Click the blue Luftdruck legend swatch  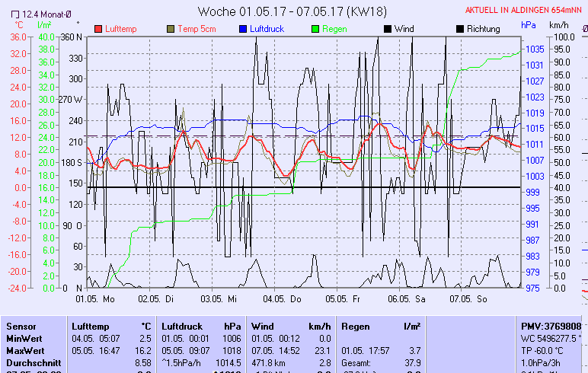pos(242,29)
